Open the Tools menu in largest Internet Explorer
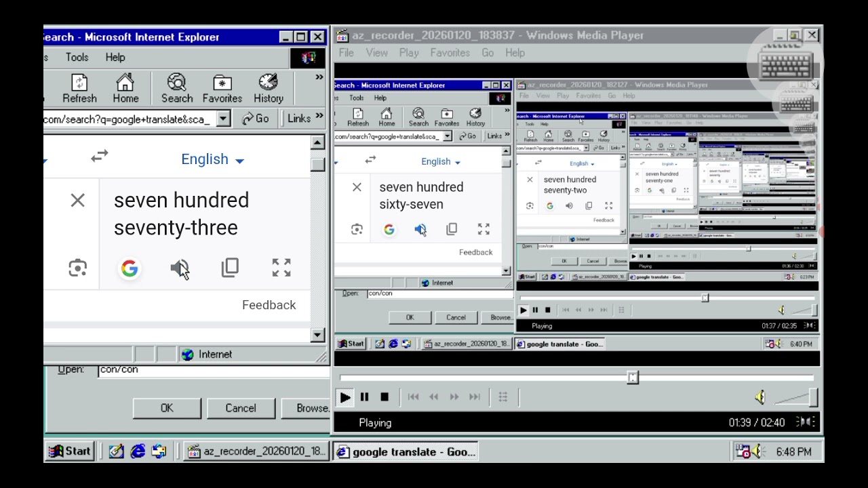The height and width of the screenshot is (488, 868). (77, 58)
